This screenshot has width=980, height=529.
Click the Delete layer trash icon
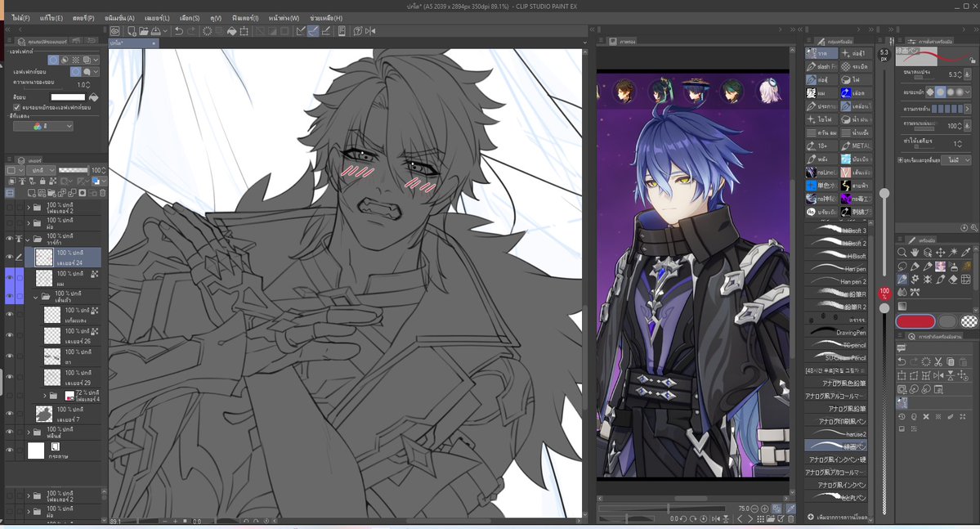[102, 193]
